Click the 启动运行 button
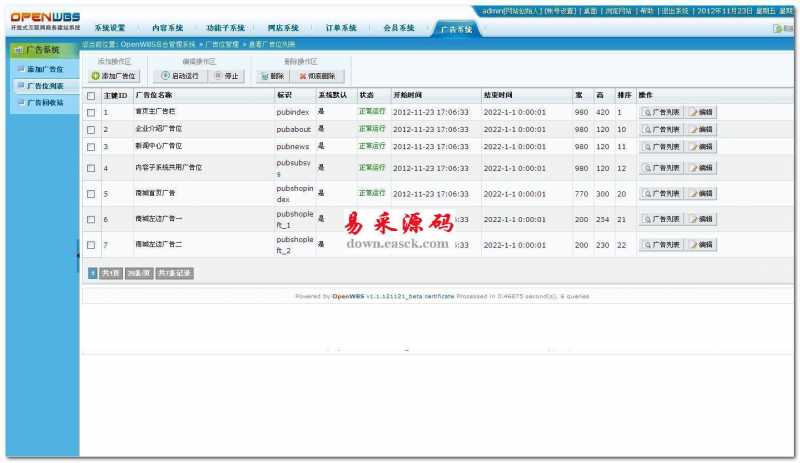Image resolution: width=800 pixels, height=463 pixels. [x=180, y=76]
